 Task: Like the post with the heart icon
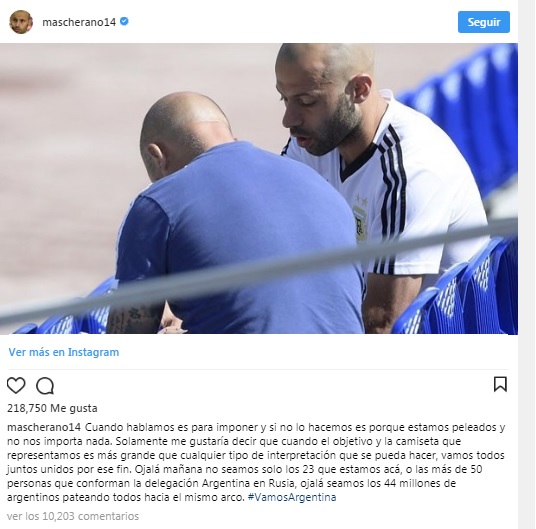(x=16, y=385)
